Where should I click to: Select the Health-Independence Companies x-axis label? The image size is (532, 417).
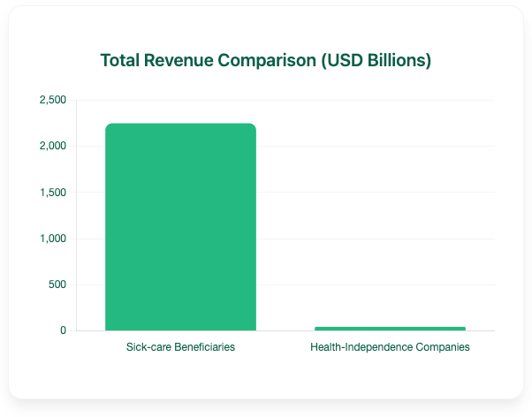coord(390,347)
